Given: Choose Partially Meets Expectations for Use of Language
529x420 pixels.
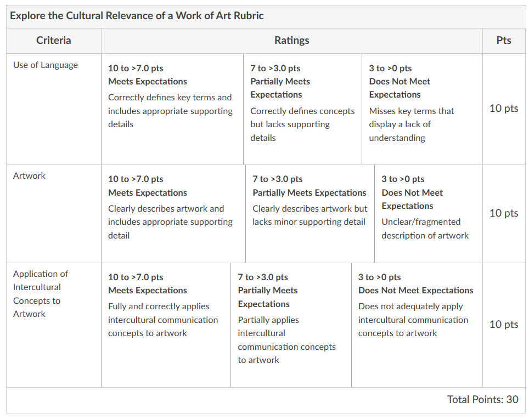Looking at the screenshot, I should click(x=302, y=109).
